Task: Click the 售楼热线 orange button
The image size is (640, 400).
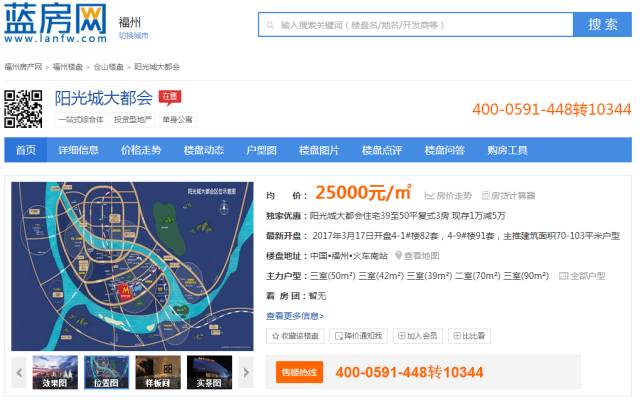Action: (x=299, y=372)
